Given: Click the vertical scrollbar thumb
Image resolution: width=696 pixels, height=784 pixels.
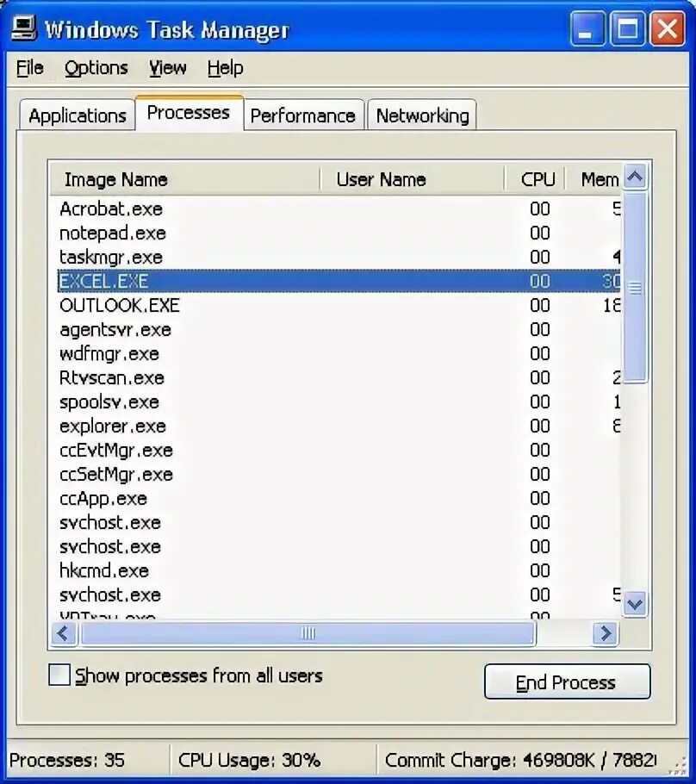Looking at the screenshot, I should coord(636,288).
